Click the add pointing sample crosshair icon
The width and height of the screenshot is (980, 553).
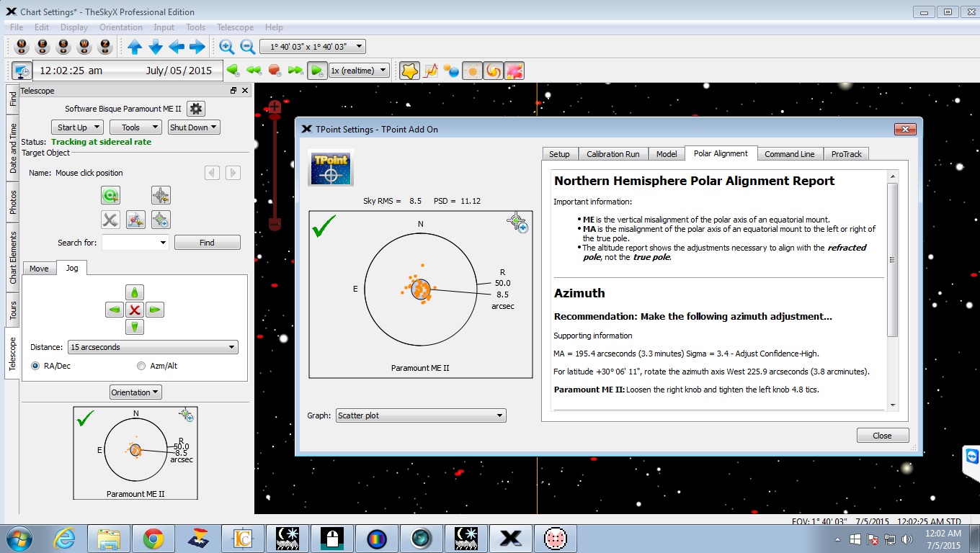click(x=161, y=220)
